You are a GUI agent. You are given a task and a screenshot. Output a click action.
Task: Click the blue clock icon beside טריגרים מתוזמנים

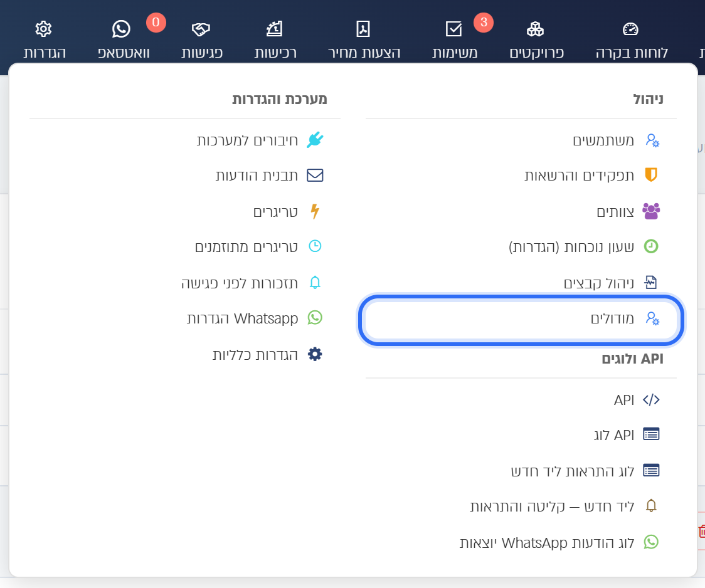point(315,246)
